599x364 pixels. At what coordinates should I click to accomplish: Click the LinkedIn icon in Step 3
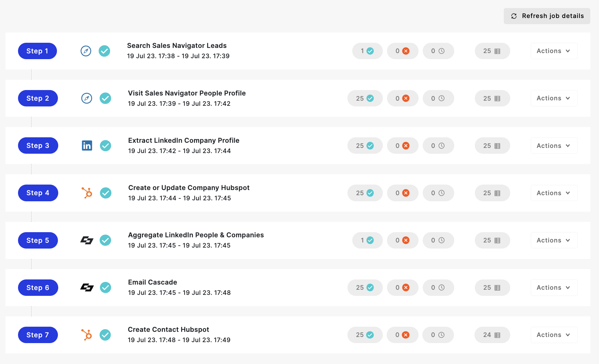pyautogui.click(x=87, y=146)
